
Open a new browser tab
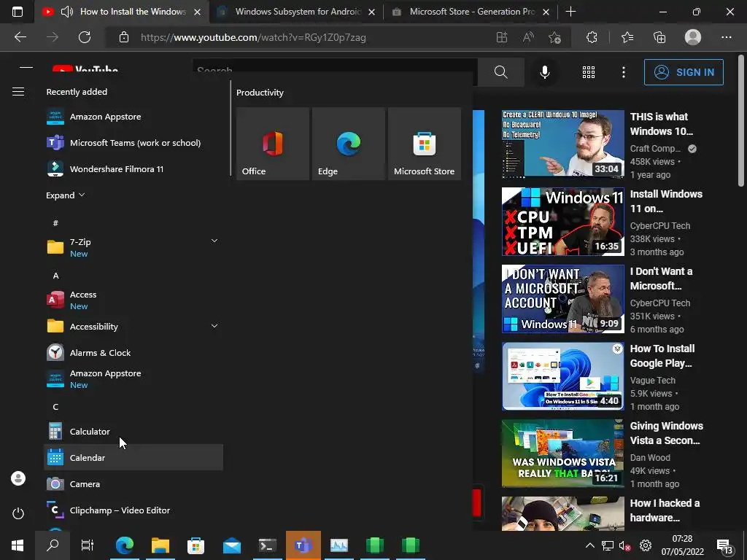point(570,12)
